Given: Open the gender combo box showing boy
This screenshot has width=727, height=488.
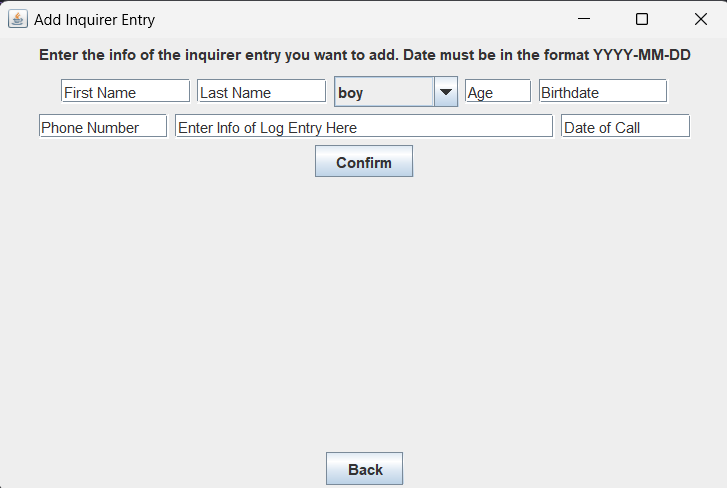Looking at the screenshot, I should click(385, 92).
